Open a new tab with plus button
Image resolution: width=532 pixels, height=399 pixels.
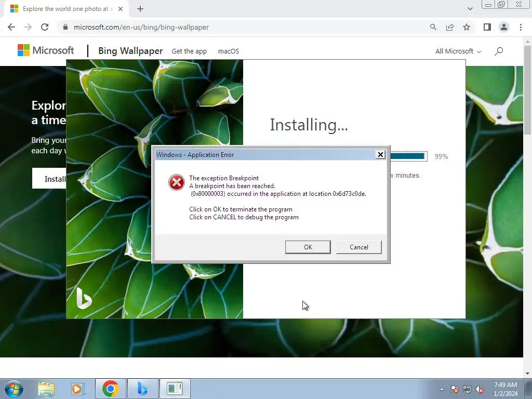click(140, 9)
